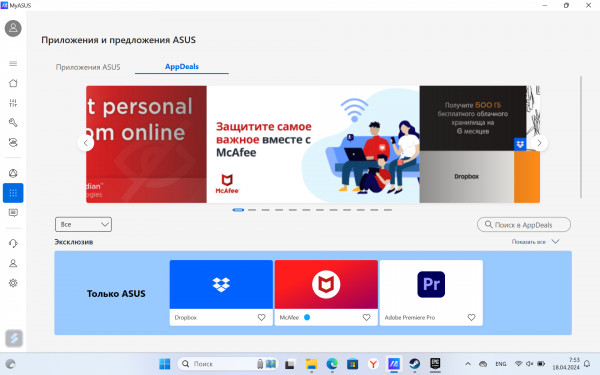Jump to the second carousel indicator

[252, 210]
